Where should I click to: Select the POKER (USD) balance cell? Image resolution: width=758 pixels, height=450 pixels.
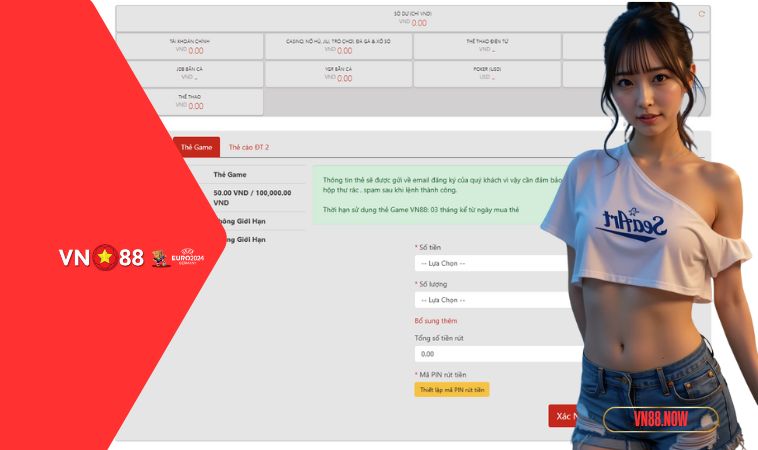[487, 74]
